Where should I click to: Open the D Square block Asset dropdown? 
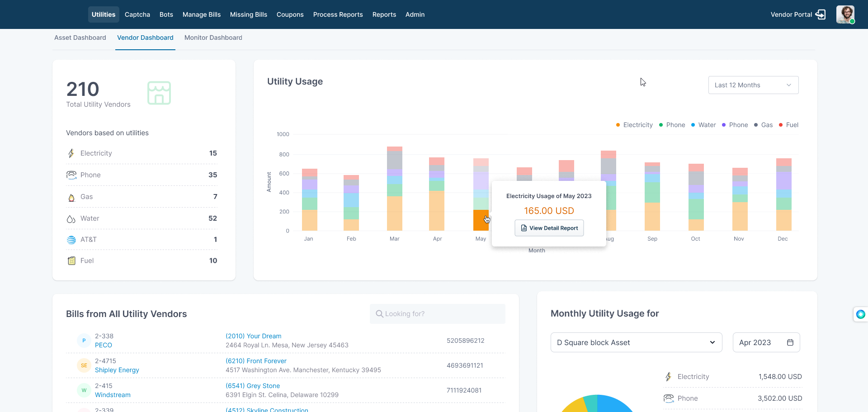pyautogui.click(x=636, y=342)
